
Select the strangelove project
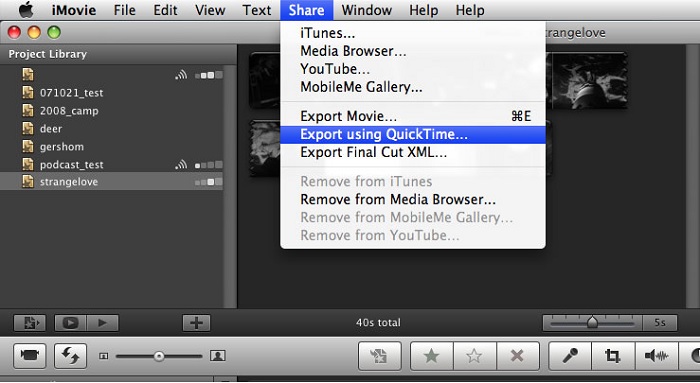[112, 182]
